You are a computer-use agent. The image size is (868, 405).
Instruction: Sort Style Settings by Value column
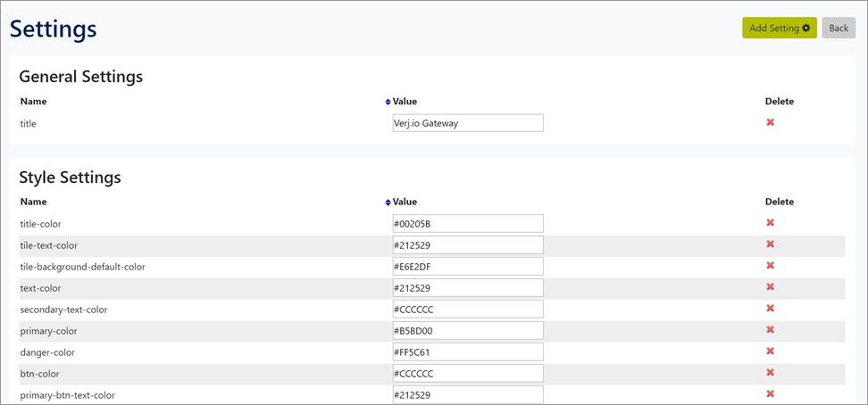pyautogui.click(x=388, y=202)
